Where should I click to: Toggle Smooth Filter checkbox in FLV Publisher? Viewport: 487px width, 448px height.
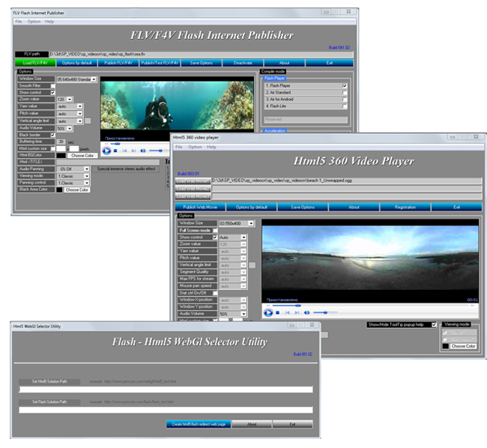[52, 86]
